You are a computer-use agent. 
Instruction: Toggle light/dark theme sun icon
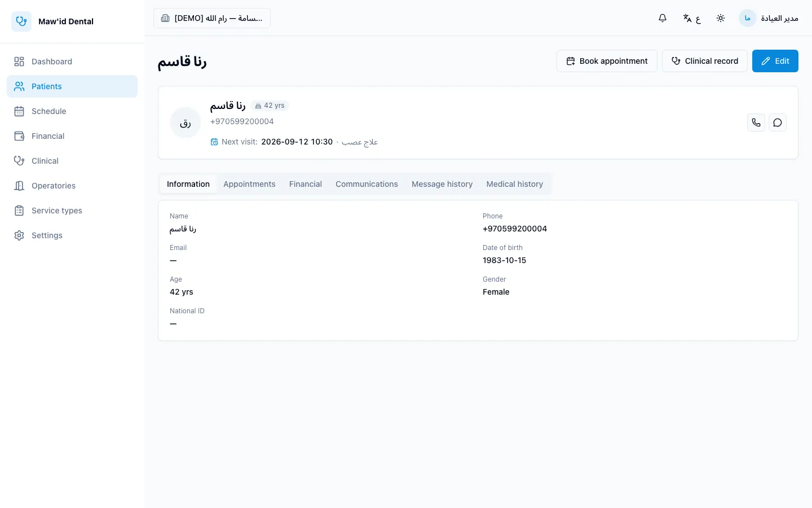[721, 18]
